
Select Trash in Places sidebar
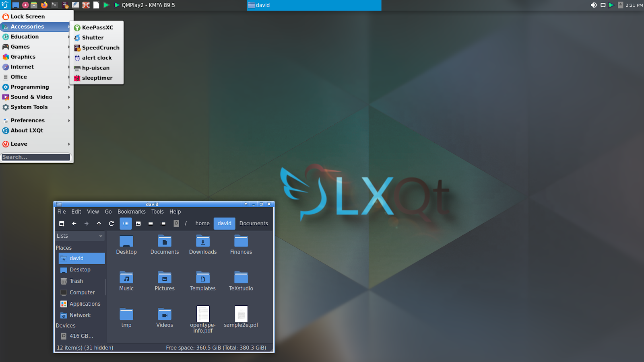coord(82,281)
